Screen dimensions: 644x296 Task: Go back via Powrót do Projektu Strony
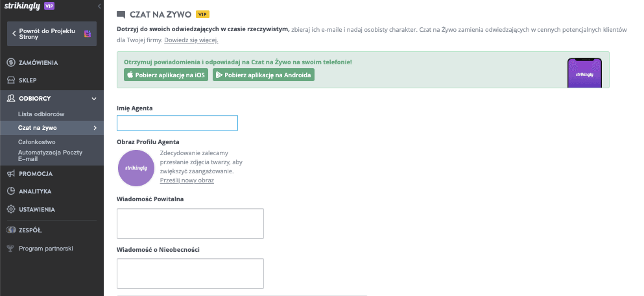52,34
